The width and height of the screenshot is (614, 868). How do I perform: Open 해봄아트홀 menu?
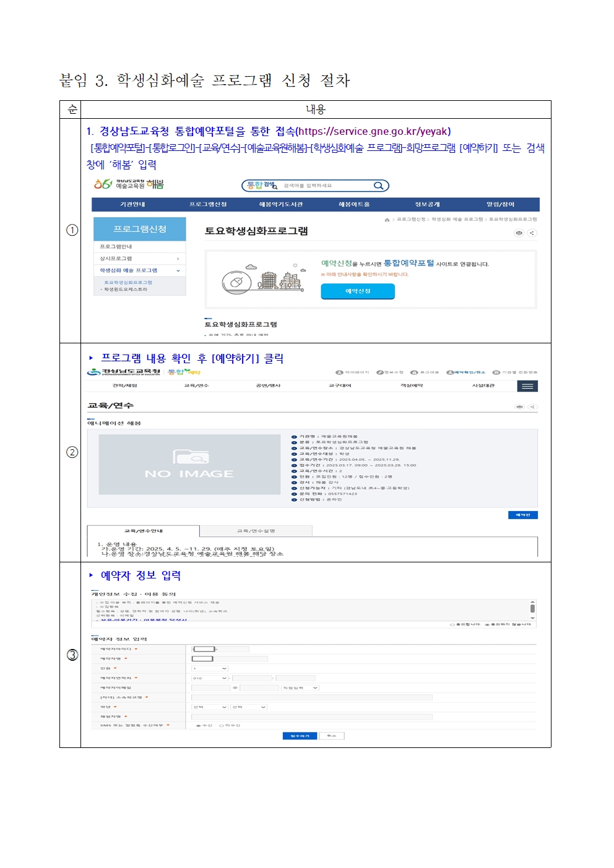[354, 205]
